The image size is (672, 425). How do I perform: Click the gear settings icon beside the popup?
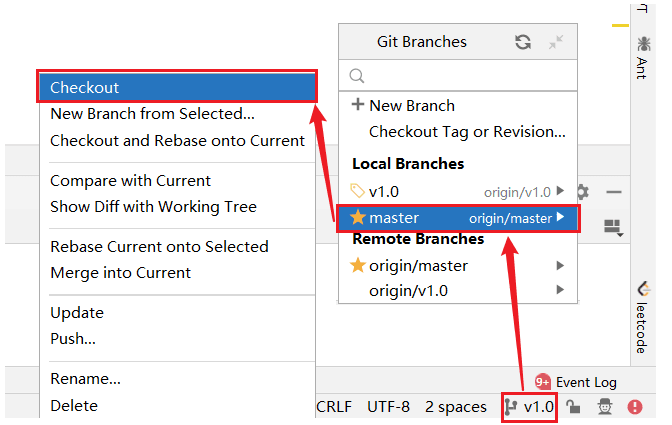tap(583, 192)
